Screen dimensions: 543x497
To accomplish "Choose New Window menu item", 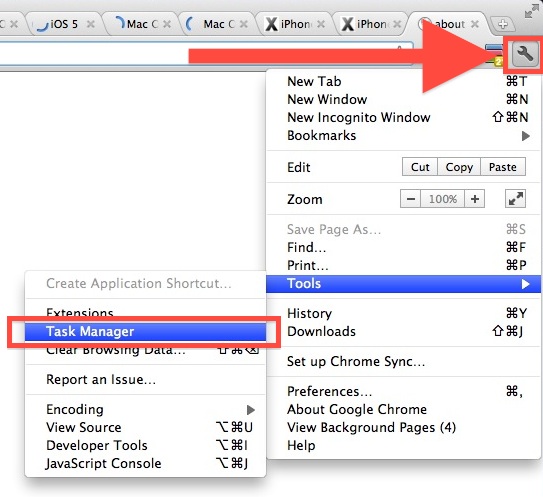I will click(403, 99).
